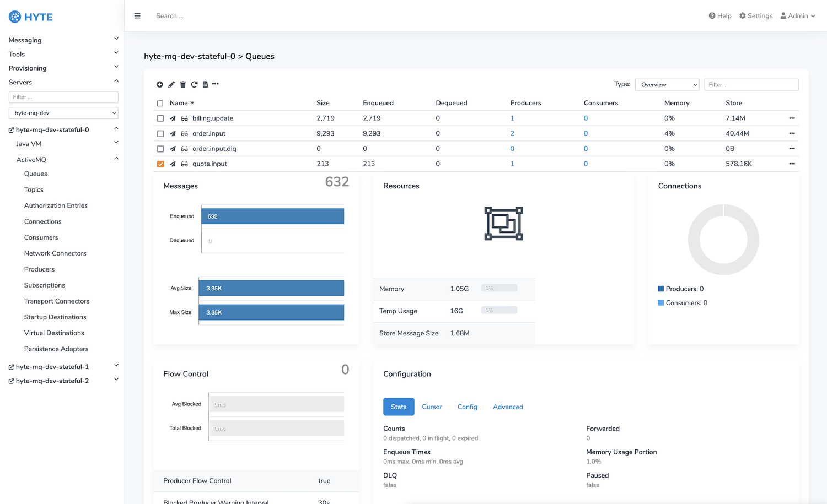The image size is (827, 504).
Task: Click the browse glasses icon for billing.update
Action: pyautogui.click(x=185, y=118)
